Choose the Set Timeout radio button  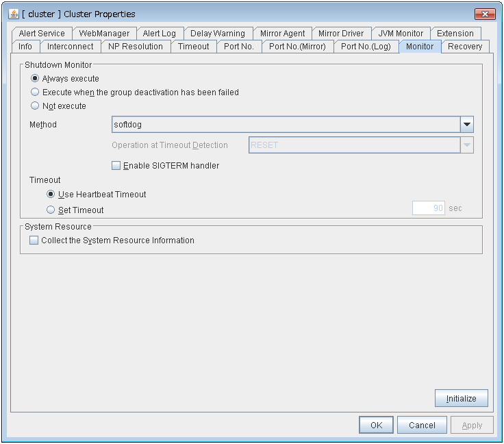pyautogui.click(x=50, y=210)
